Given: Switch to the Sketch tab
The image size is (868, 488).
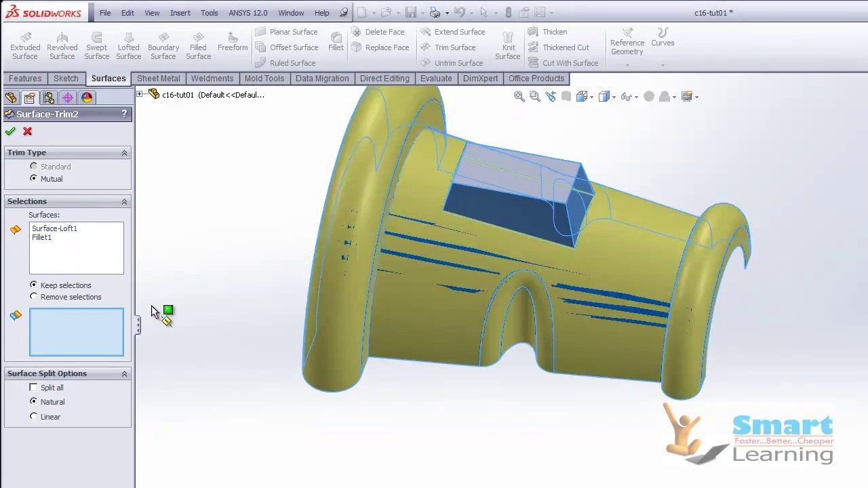Looking at the screenshot, I should click(x=66, y=79).
